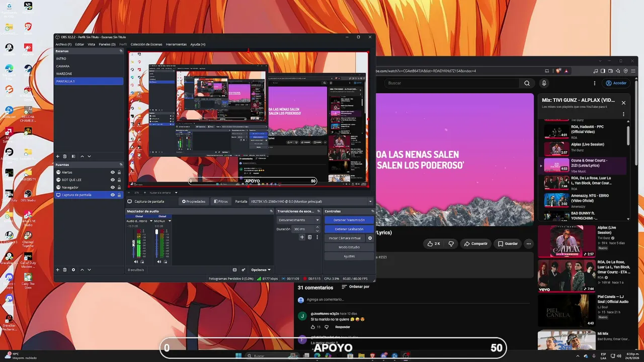Dislike the YouTube video
644x362 pixels.
[x=451, y=244]
